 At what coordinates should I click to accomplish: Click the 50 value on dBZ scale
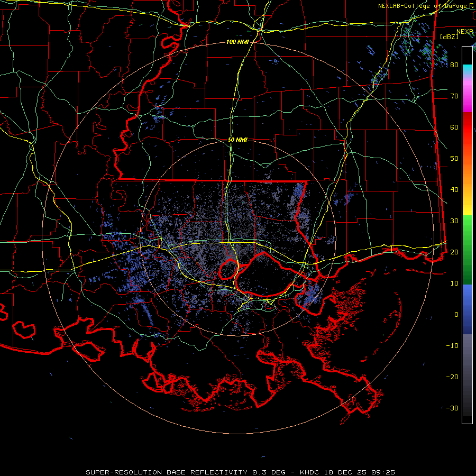pyautogui.click(x=454, y=159)
